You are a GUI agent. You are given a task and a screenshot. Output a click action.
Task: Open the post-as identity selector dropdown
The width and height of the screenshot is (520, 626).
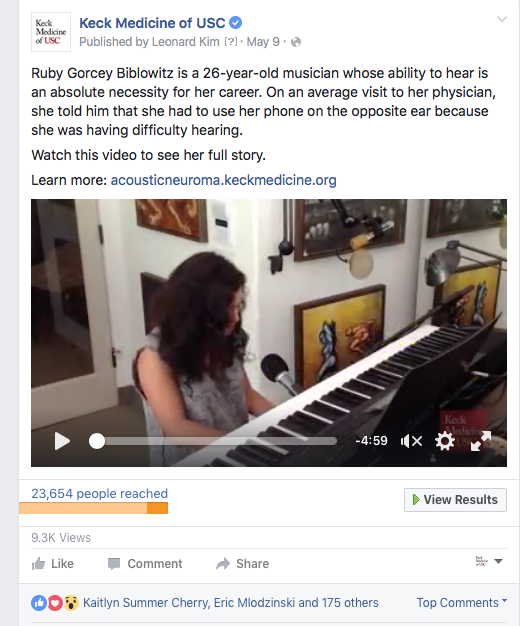tap(489, 561)
